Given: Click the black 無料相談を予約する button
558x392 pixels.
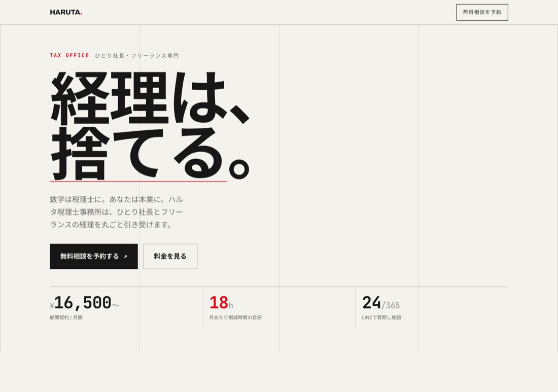Looking at the screenshot, I should (94, 256).
